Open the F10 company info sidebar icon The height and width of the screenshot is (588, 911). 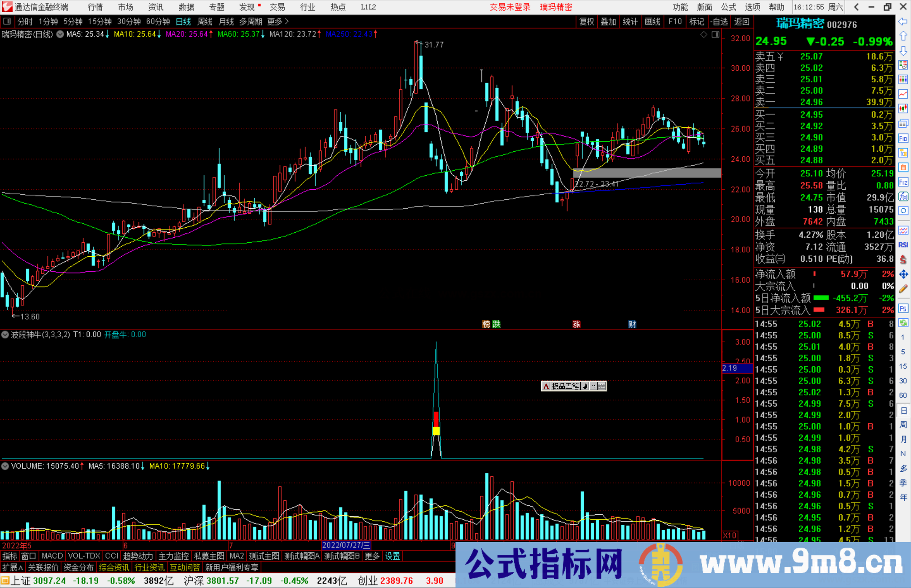(903, 138)
